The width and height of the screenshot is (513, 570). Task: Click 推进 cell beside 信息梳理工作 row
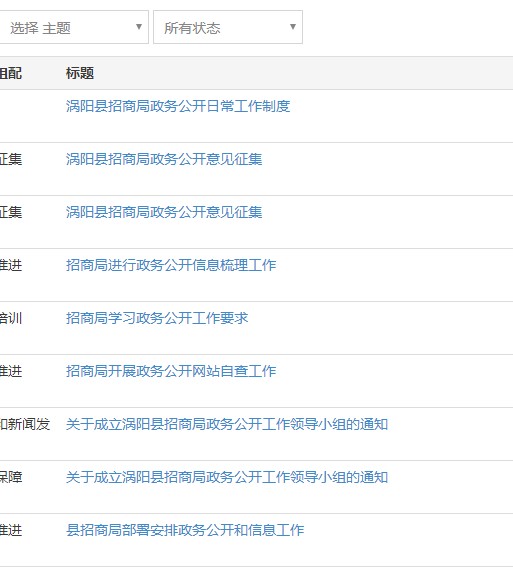click(x=11, y=265)
